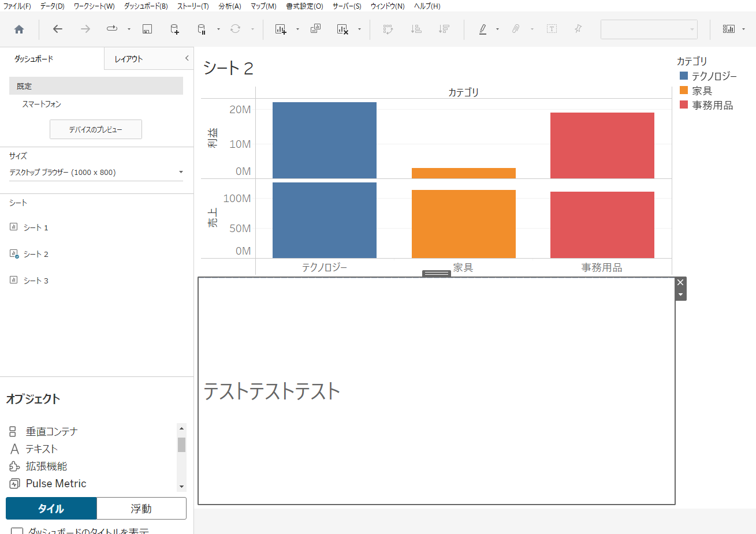Open the new worksheet dropdown arrow
This screenshot has height=534, width=756.
(297, 29)
